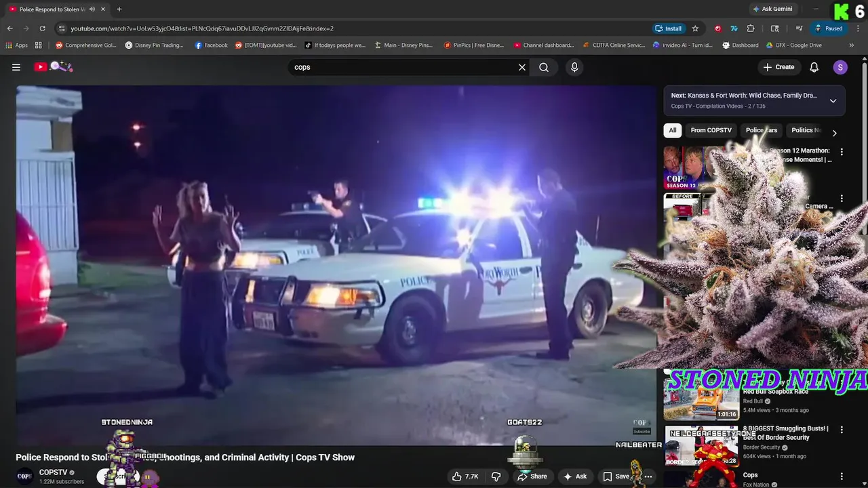Open Channel dashboard bookmark
The width and height of the screenshot is (868, 488).
tap(544, 45)
